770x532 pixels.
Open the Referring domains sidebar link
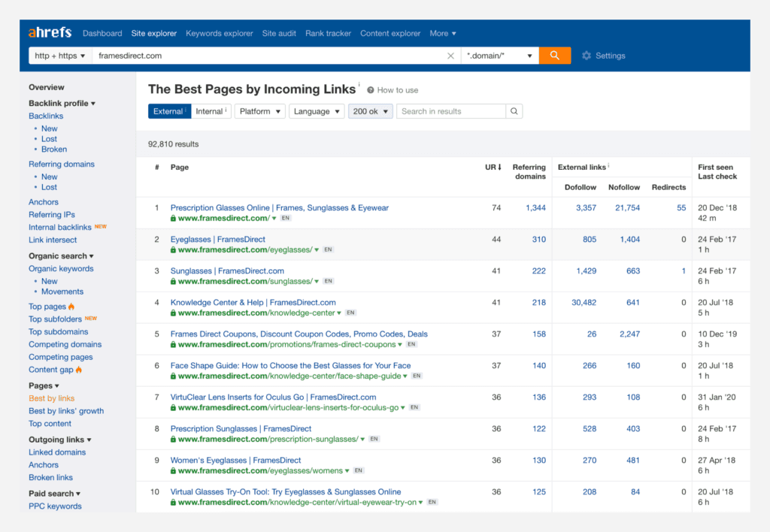point(62,164)
